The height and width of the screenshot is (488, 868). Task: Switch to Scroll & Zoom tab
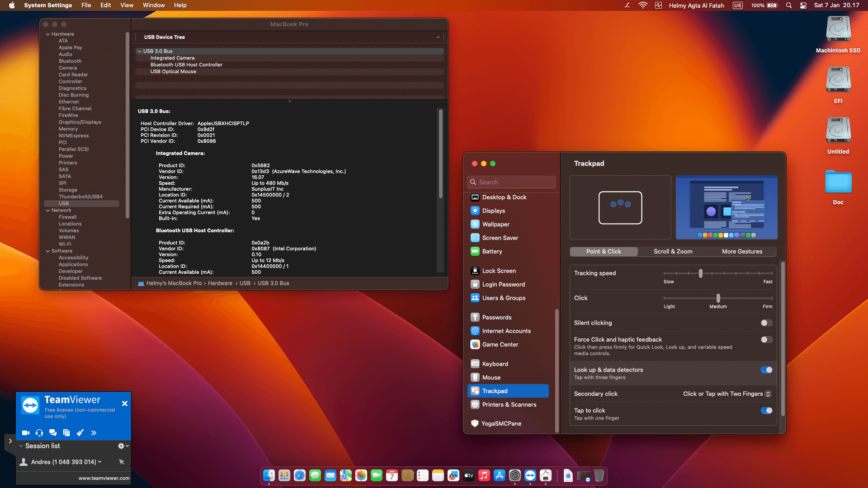pyautogui.click(x=673, y=251)
